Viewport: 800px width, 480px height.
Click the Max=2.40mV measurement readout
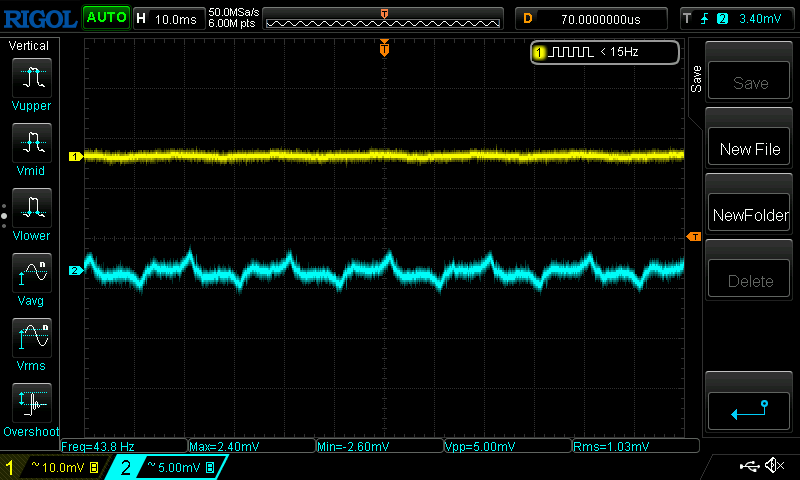point(252,446)
